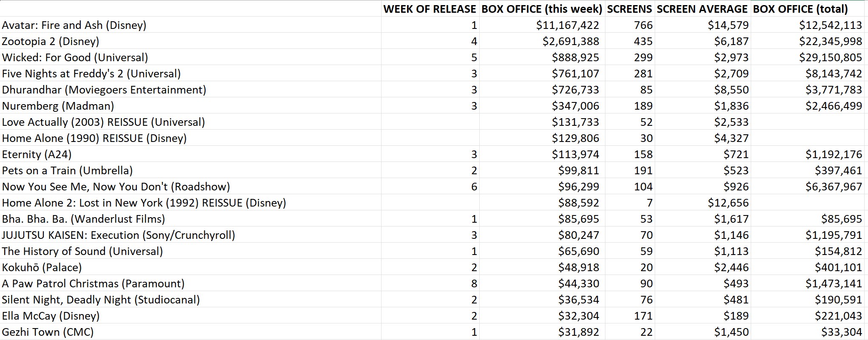Click the A Paw Patrol Christmas cell
This screenshot has width=868, height=340.
coord(93,283)
